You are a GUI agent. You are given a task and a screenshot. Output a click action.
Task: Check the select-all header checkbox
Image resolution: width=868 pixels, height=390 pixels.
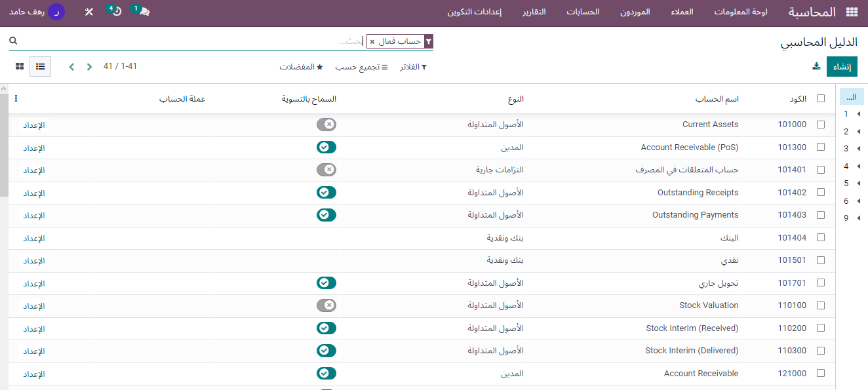[821, 99]
